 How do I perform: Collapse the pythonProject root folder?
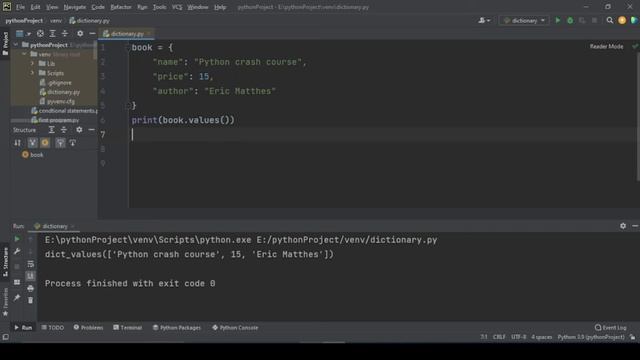click(x=16, y=44)
